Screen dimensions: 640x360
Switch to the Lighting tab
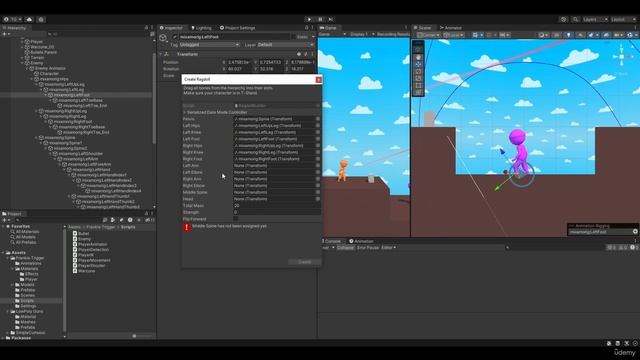click(x=201, y=28)
